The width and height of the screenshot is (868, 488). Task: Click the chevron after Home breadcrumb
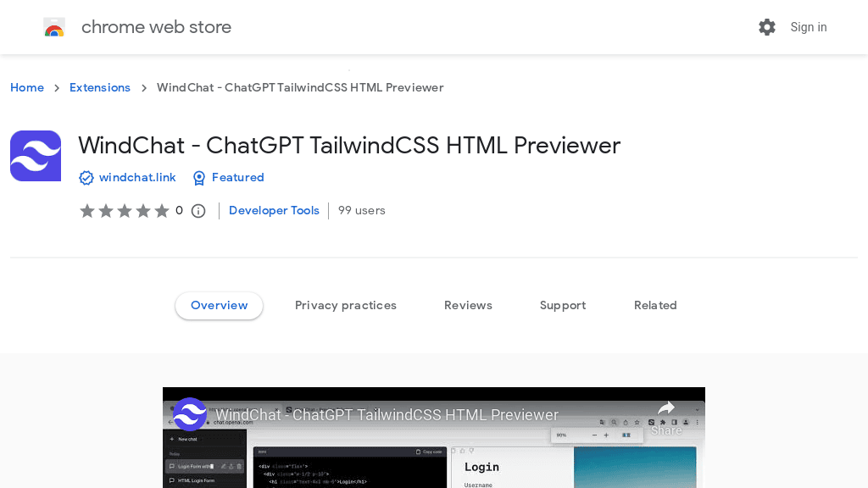pos(57,88)
